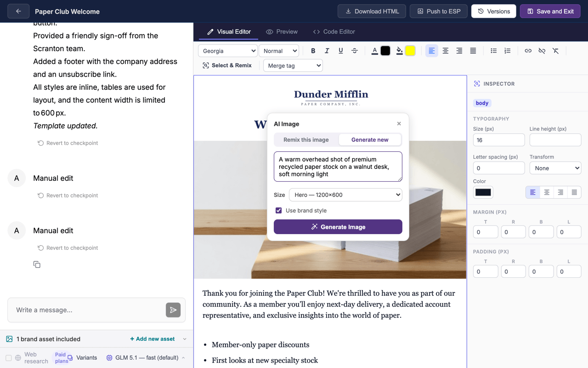The width and height of the screenshot is (588, 368).
Task: Click Generate Image button
Action: [338, 227]
